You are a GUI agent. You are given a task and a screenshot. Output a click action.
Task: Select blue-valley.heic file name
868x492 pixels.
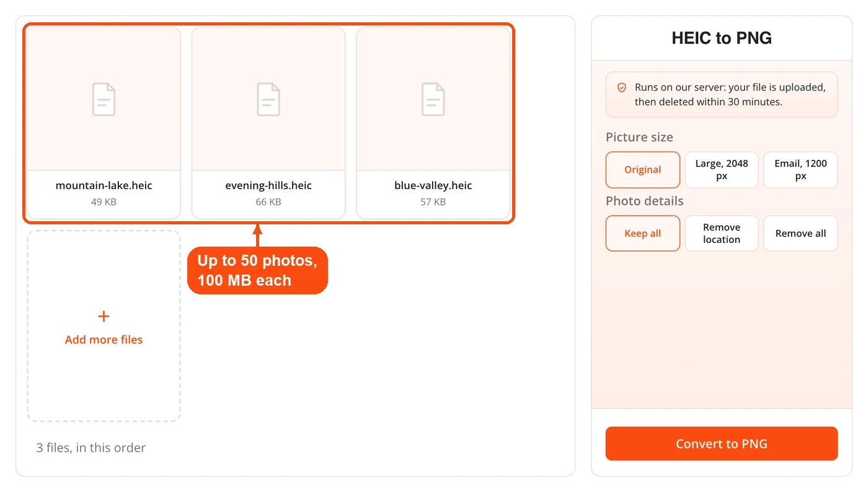click(433, 185)
